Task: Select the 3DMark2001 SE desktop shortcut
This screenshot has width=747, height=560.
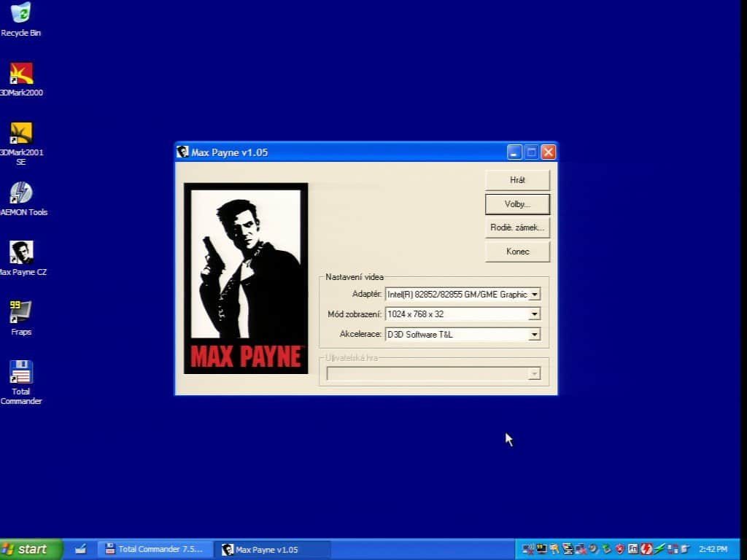Action: coord(21,144)
